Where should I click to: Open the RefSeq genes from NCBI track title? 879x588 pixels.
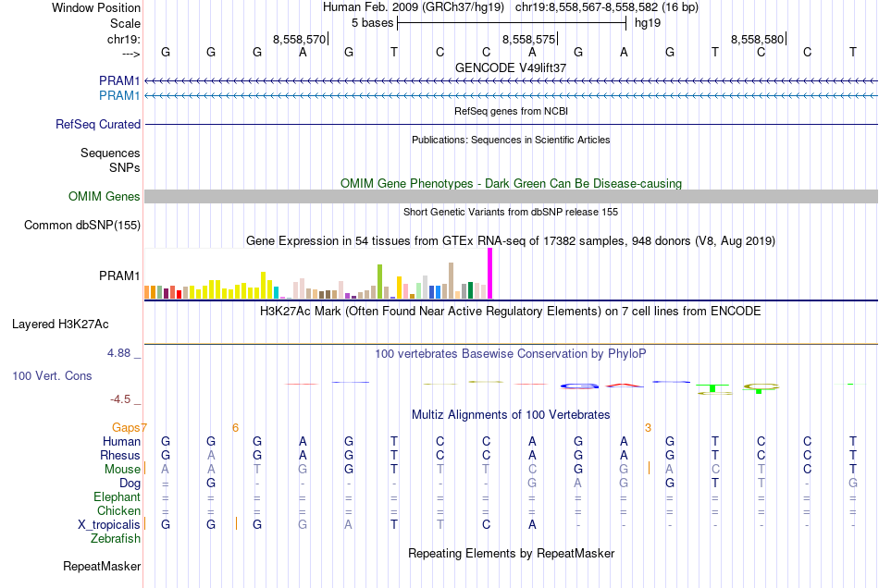tap(512, 111)
